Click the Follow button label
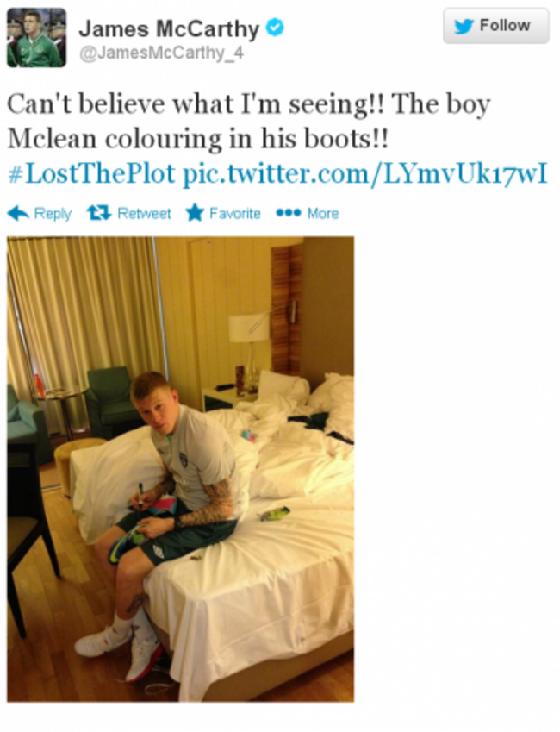This screenshot has height=732, width=560. click(505, 25)
